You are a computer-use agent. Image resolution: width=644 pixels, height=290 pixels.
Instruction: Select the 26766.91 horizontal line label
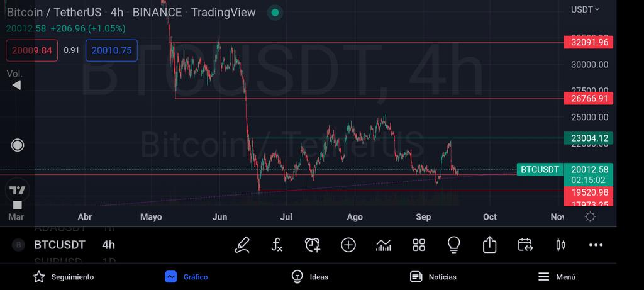pos(588,98)
